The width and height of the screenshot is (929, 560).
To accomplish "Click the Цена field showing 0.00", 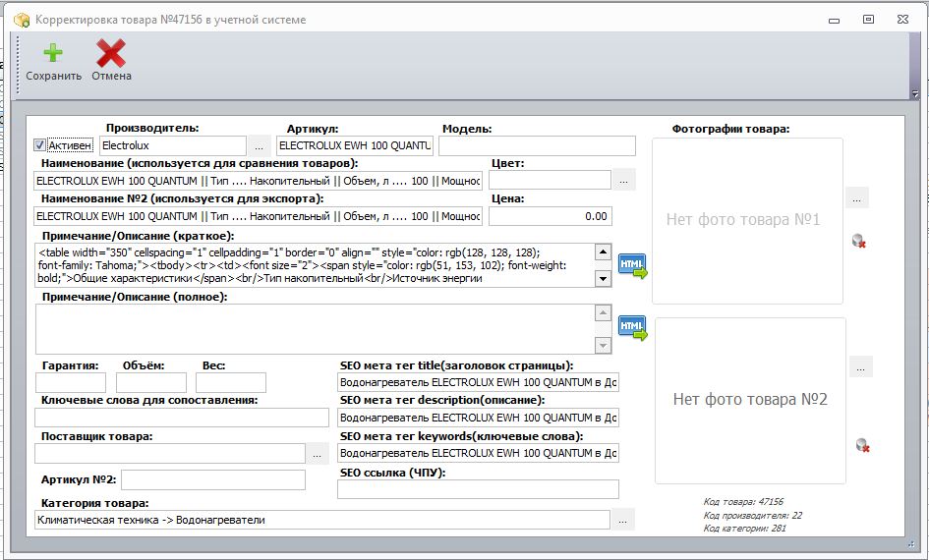I will pyautogui.click(x=551, y=216).
